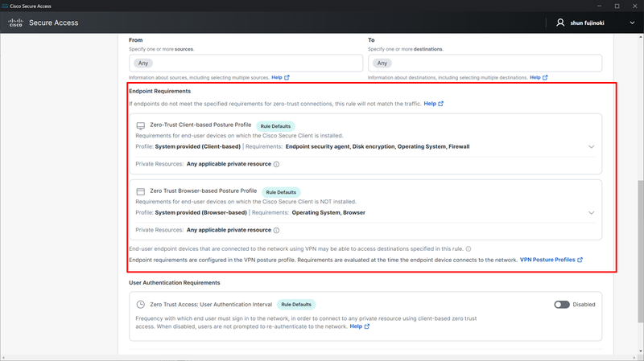
Task: Click the clock icon for Authentication Interval
Action: pyautogui.click(x=140, y=305)
